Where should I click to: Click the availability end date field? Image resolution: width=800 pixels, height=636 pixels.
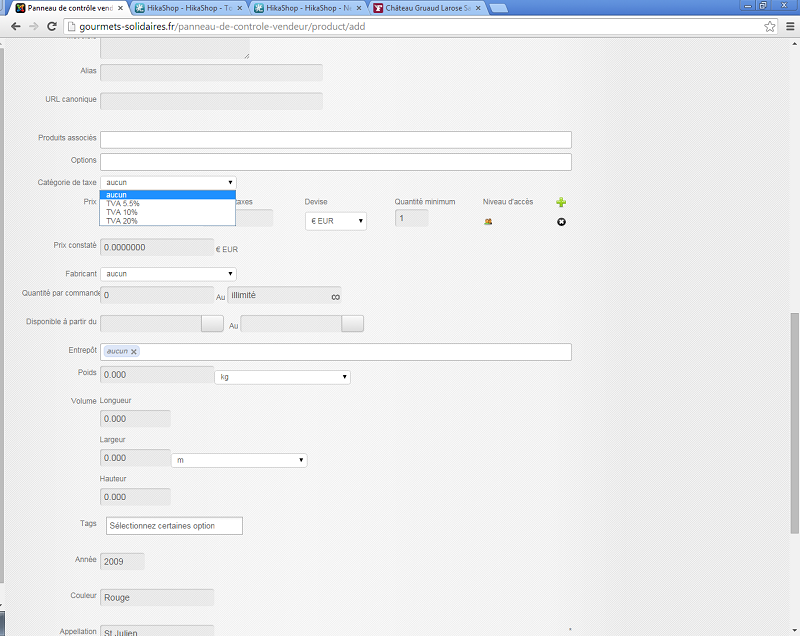(x=291, y=323)
